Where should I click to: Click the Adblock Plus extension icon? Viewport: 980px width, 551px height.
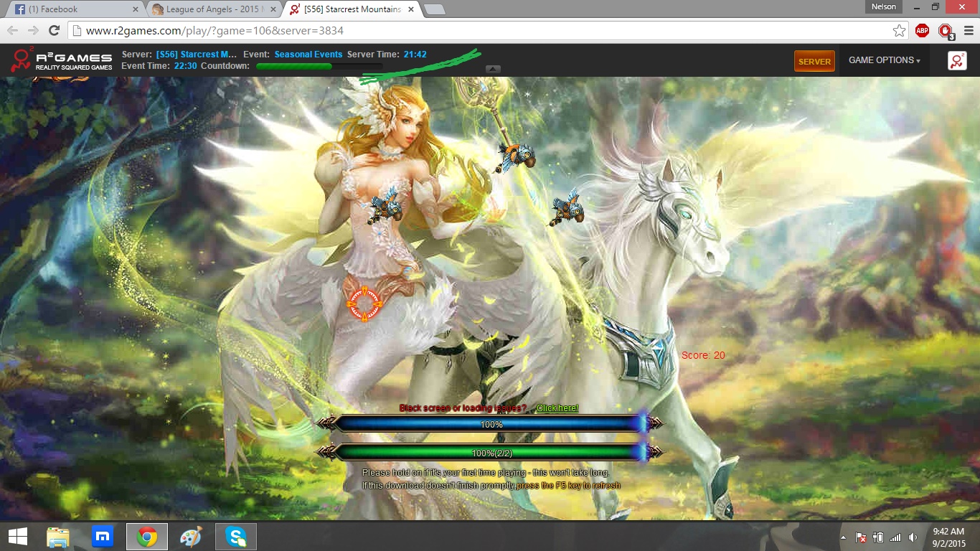[x=922, y=31]
